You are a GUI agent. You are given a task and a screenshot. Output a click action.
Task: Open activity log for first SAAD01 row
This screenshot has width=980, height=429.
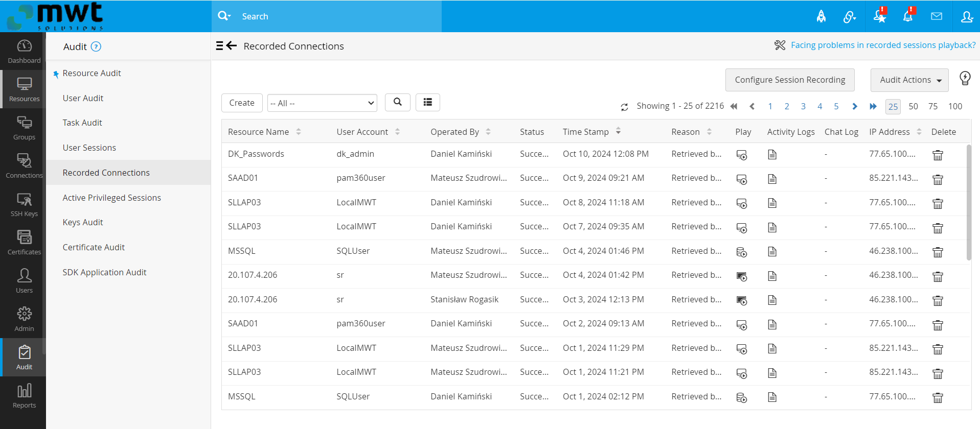tap(772, 179)
